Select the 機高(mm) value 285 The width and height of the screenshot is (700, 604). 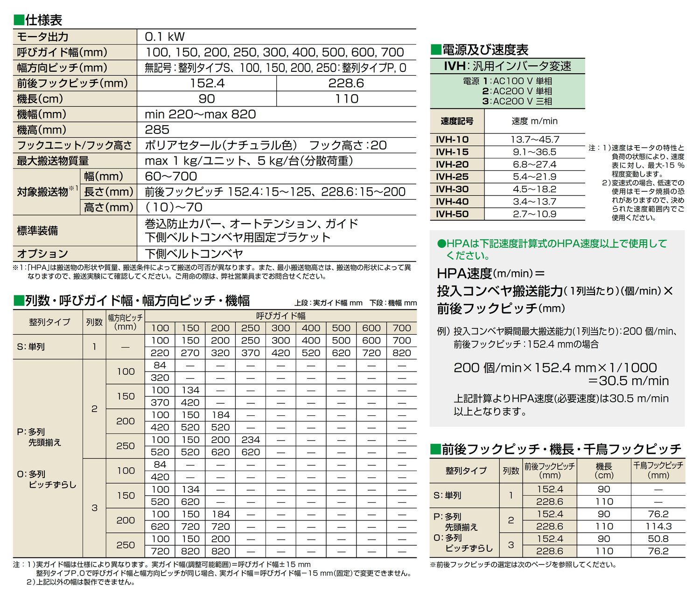click(157, 130)
